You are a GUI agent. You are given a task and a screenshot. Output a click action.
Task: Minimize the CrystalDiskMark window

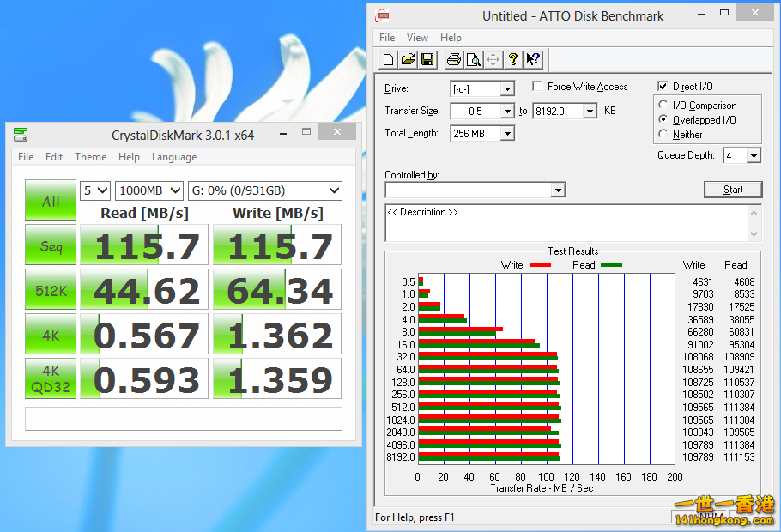coord(283,134)
